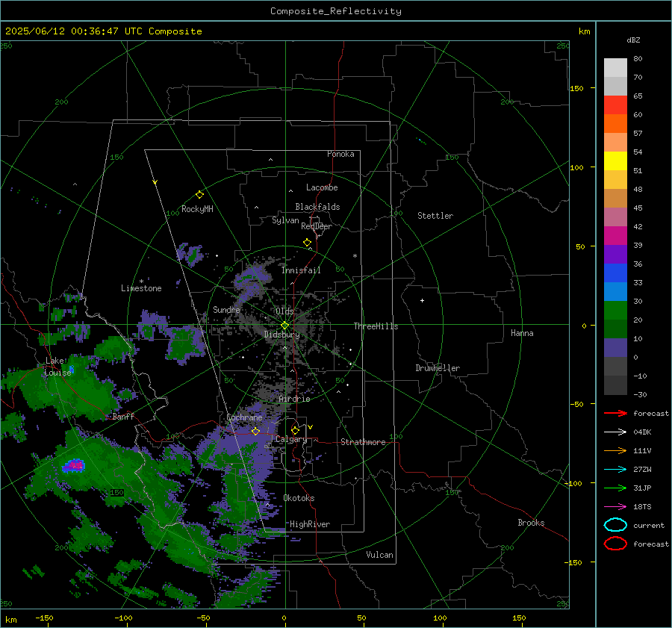The image size is (672, 628).
Task: Click the Drumheller label
Action: (438, 368)
